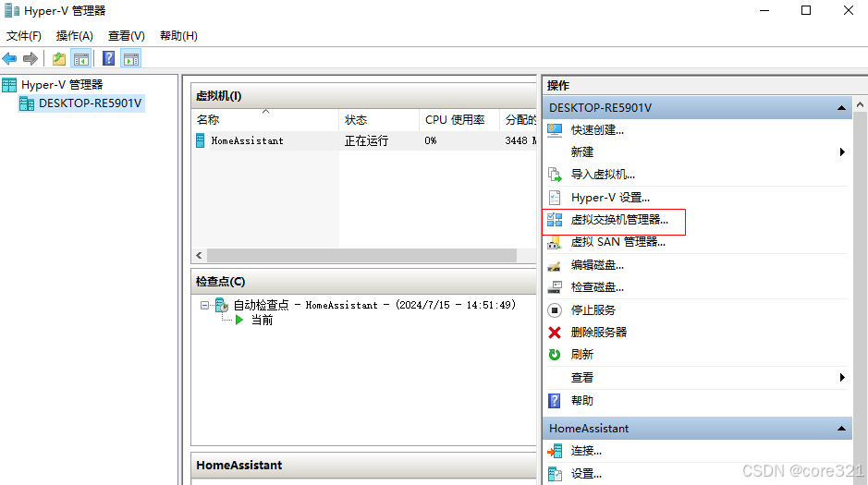Viewport: 868px width, 485px height.
Task: Expand the 新建 submenu arrow
Action: coord(842,152)
